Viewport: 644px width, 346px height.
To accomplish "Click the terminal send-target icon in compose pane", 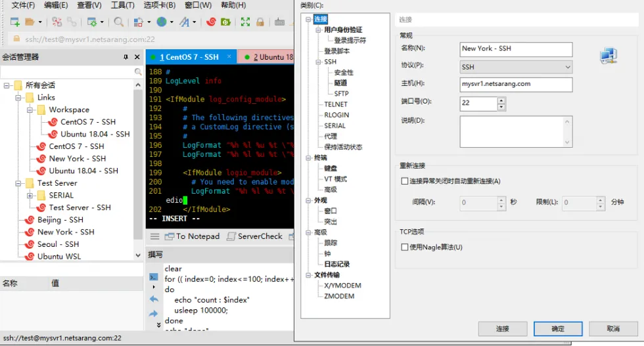I will click(x=154, y=277).
